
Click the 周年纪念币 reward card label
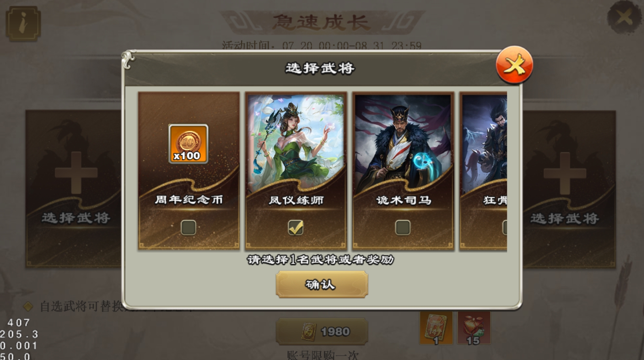point(189,200)
